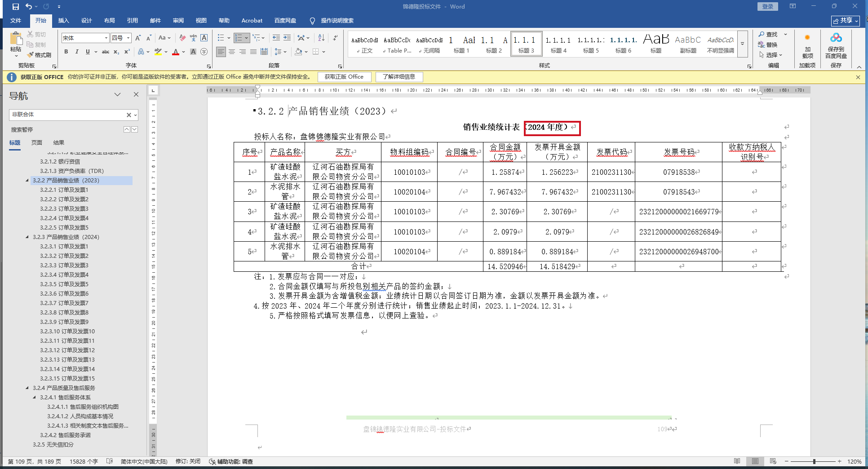
Task: Apply red font color swatch
Action: click(176, 52)
